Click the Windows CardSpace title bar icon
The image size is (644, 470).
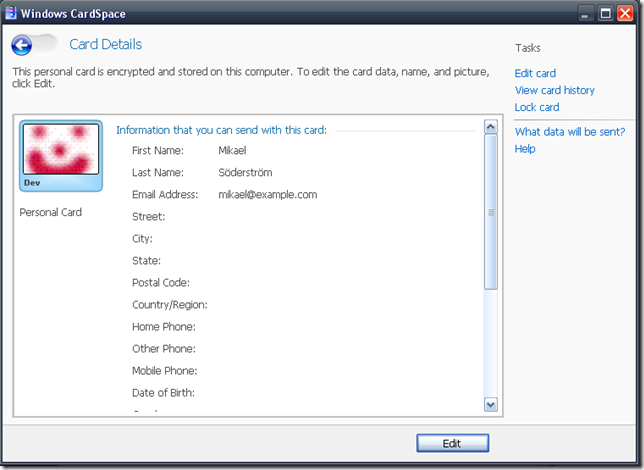point(11,13)
